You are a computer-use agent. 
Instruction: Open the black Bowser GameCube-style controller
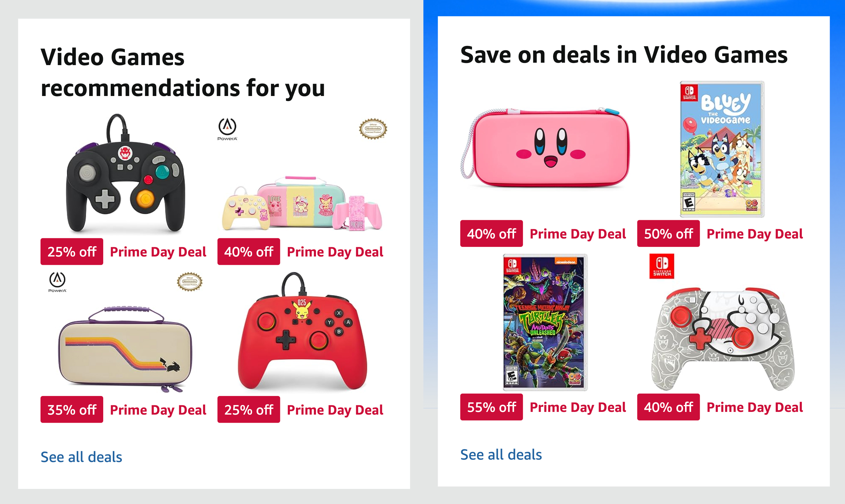point(126,173)
